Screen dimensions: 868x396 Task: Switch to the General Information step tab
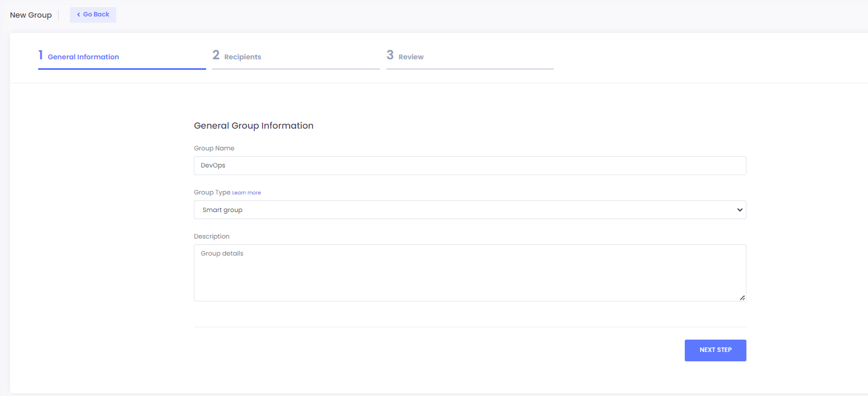click(x=83, y=57)
